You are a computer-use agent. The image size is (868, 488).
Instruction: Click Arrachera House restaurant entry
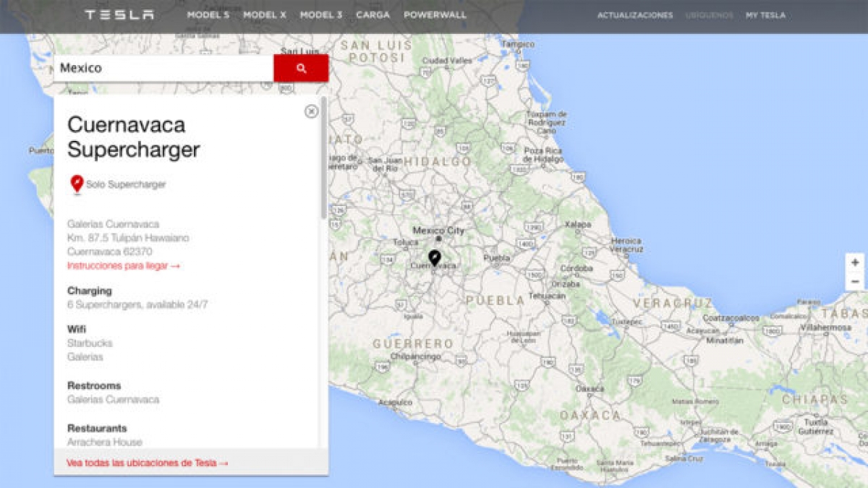(x=105, y=442)
